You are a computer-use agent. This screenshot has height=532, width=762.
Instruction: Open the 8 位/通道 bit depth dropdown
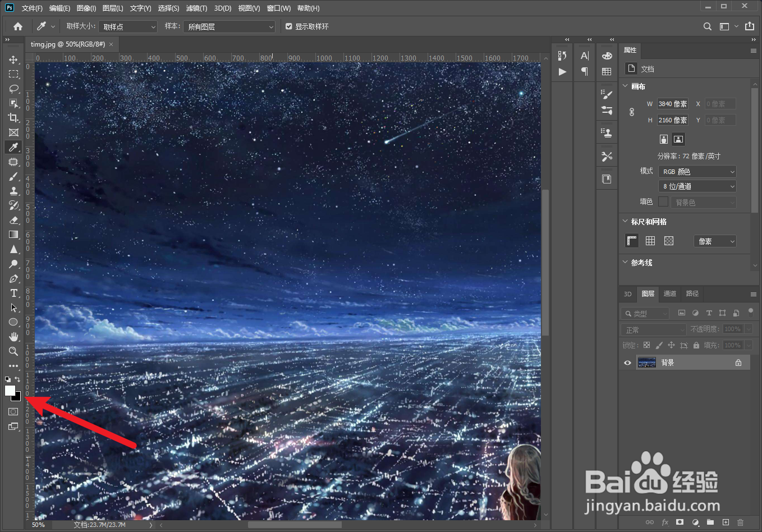pyautogui.click(x=697, y=186)
